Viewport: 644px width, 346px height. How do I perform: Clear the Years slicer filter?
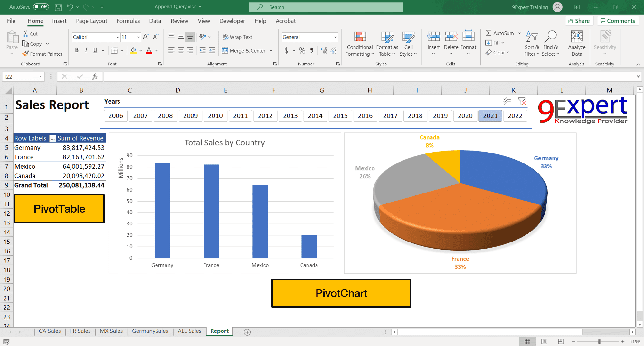point(522,101)
